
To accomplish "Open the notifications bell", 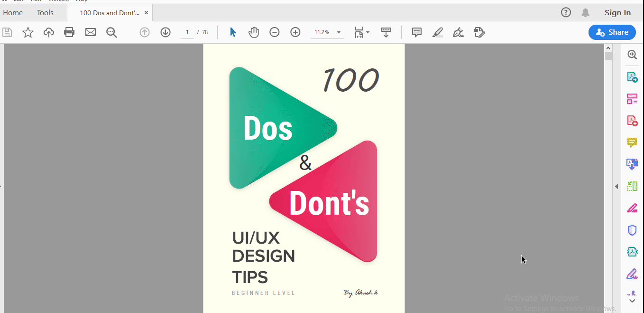I will point(586,13).
